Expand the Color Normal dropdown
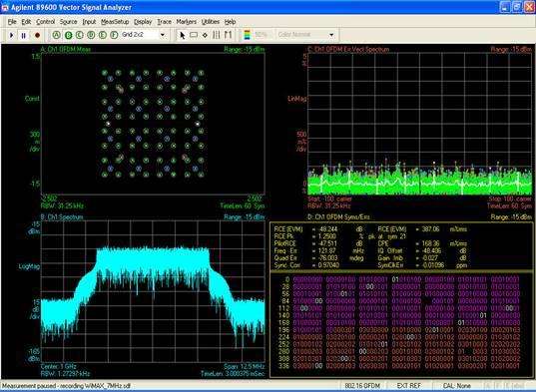Screen dimensions: 536x392 [x=331, y=35]
